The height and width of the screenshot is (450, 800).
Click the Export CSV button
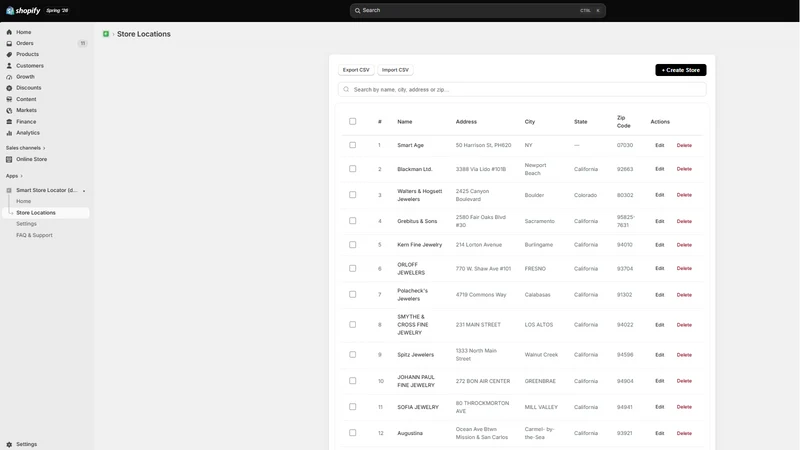pos(356,70)
